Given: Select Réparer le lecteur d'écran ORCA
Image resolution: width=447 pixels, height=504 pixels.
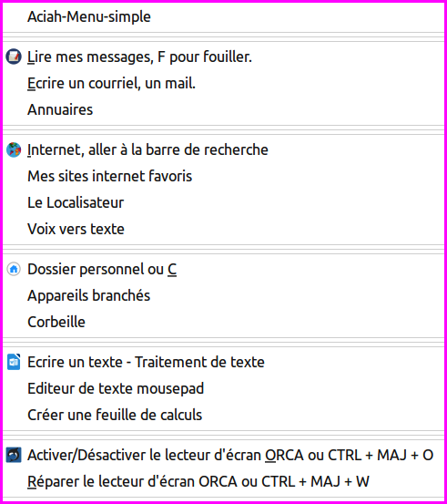Looking at the screenshot, I should [x=224, y=481].
